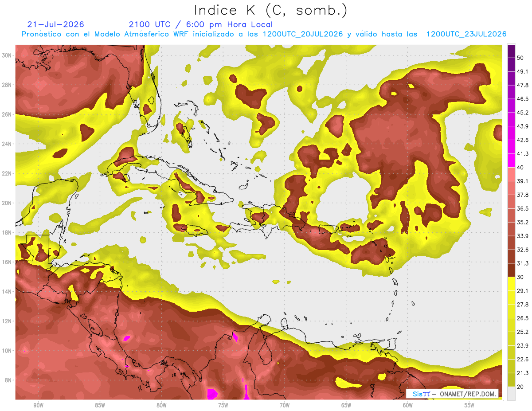This screenshot has height=411, width=532.
Task: Click the 30N latitude label
Action: pyautogui.click(x=7, y=55)
